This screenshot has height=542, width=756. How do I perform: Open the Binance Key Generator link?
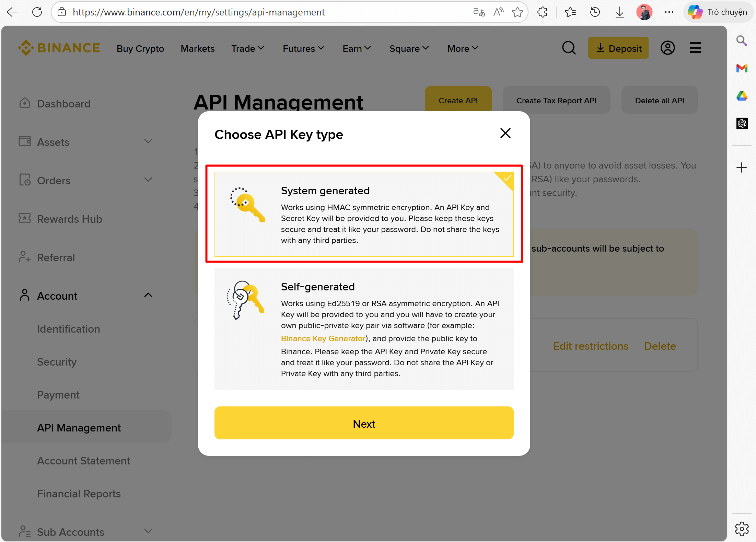click(323, 338)
